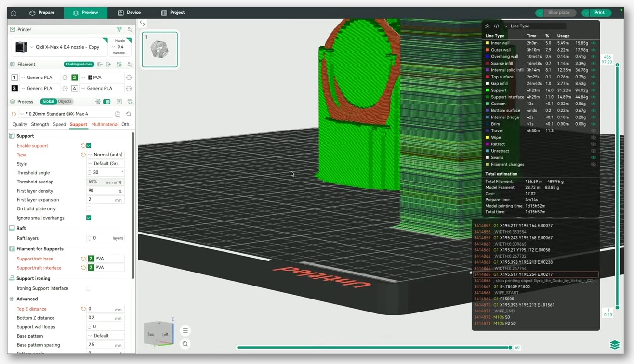The width and height of the screenshot is (634, 364).
Task: Toggle Ironing Support Interface checkbox
Action: tap(89, 288)
